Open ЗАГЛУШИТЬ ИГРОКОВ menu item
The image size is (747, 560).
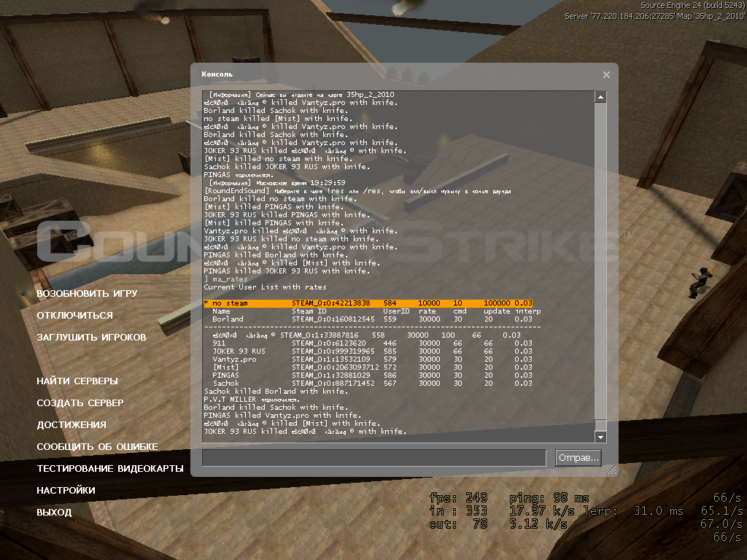click(91, 337)
